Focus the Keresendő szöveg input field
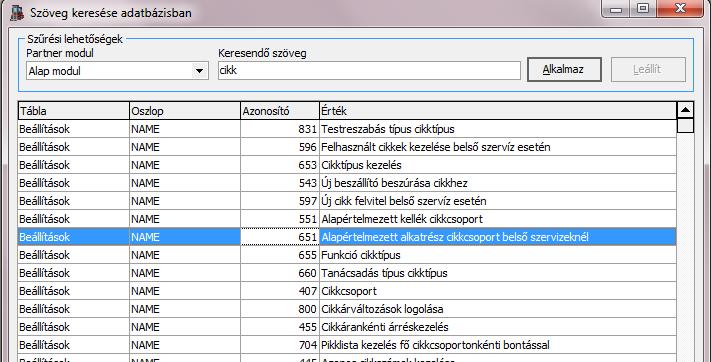The width and height of the screenshot is (711, 362). tap(369, 71)
